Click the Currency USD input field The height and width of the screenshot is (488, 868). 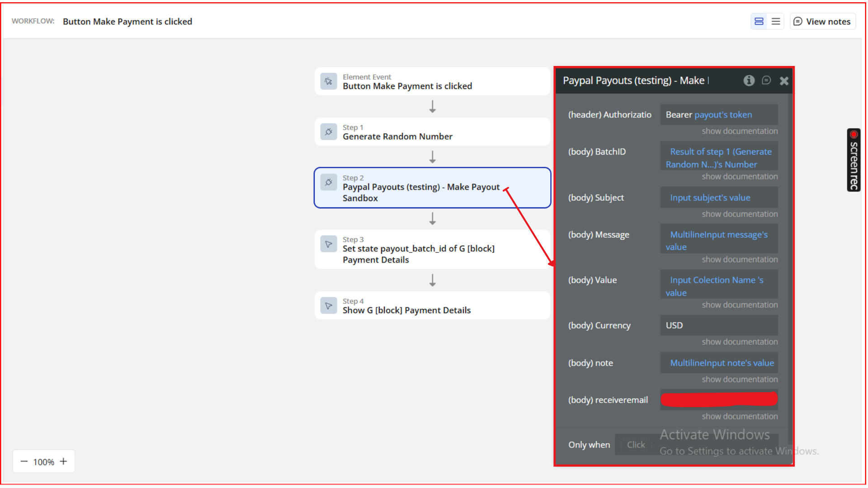[x=719, y=325]
